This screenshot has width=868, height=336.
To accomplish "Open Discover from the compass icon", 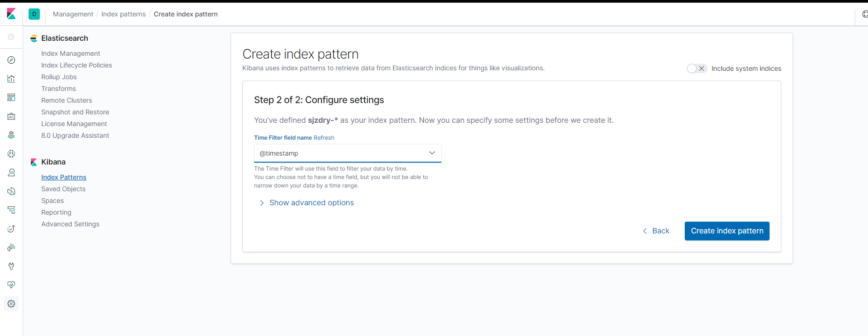I will tap(11, 60).
